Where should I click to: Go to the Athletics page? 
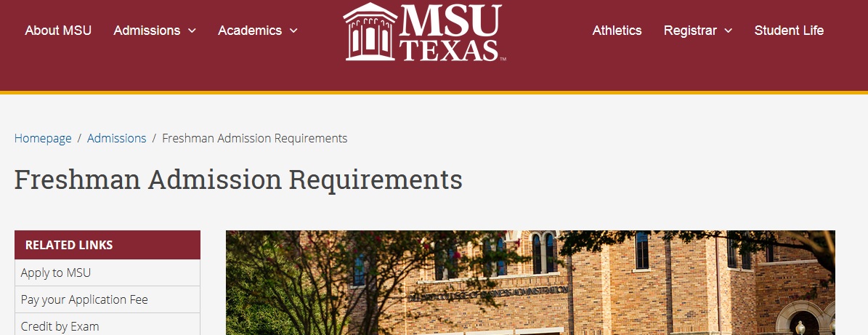click(617, 31)
